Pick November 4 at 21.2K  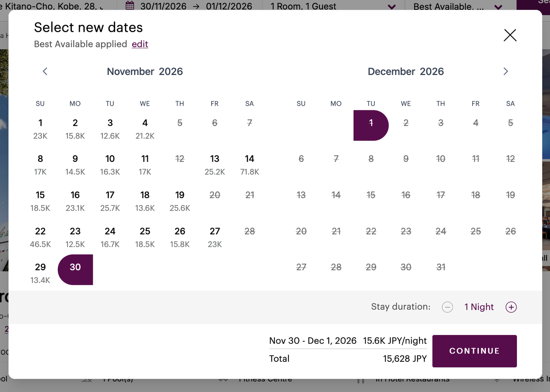145,129
